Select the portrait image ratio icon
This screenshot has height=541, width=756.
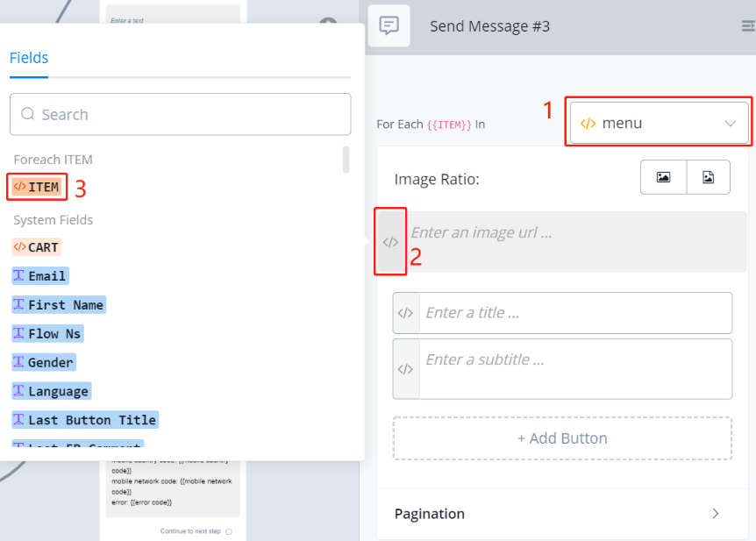point(708,177)
